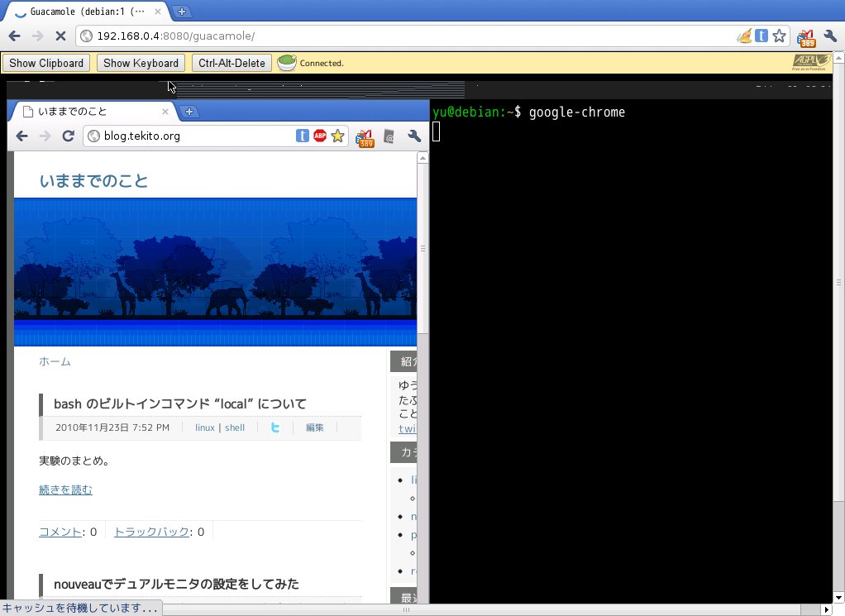Reload the blog.tekito.org page

tap(68, 136)
